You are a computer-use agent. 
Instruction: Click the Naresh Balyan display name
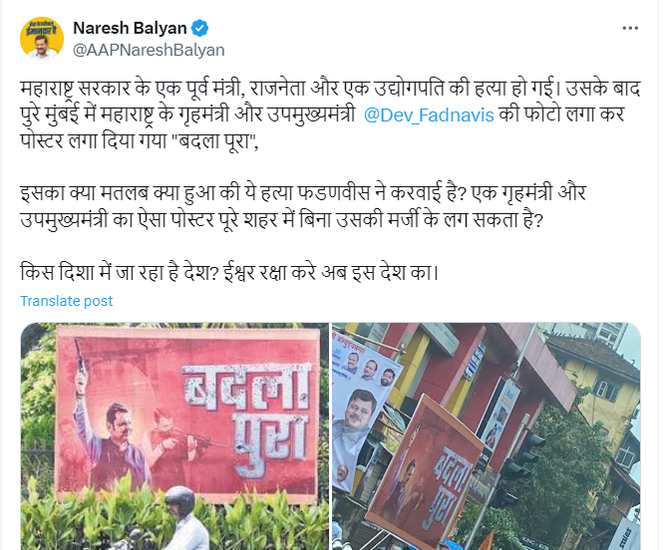(130, 28)
